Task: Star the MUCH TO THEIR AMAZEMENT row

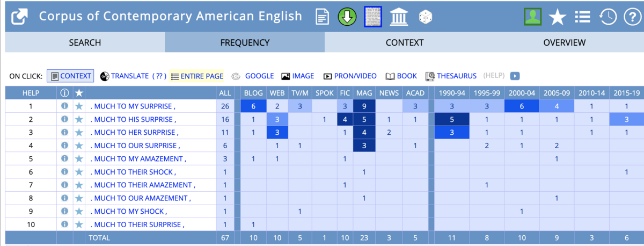Action: coord(79,185)
